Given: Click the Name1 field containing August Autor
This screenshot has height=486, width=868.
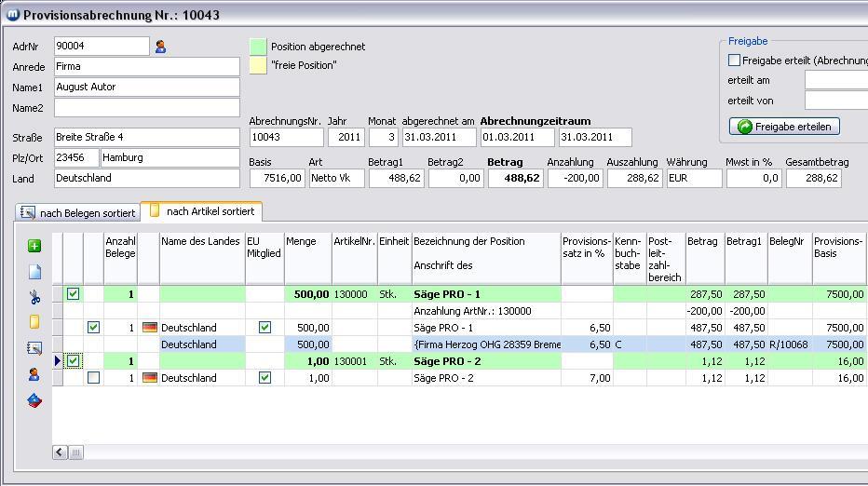Looking at the screenshot, I should [146, 88].
